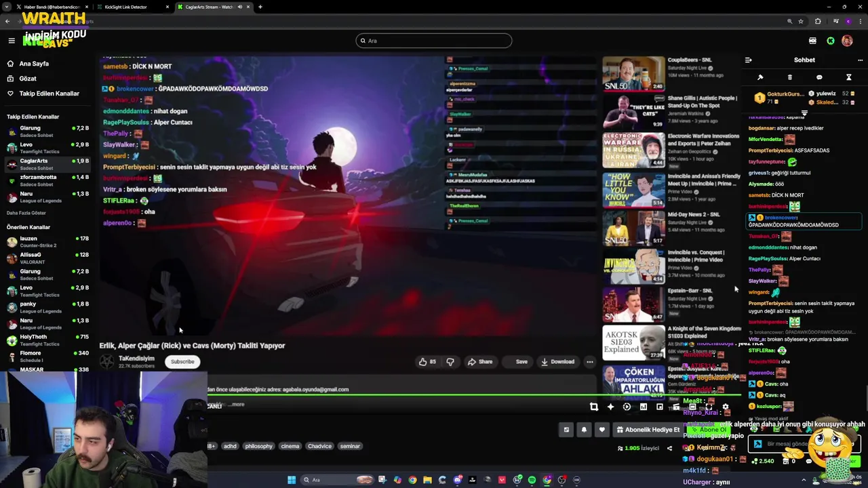
Task: Click the crop icon in player controls
Action: (x=594, y=407)
